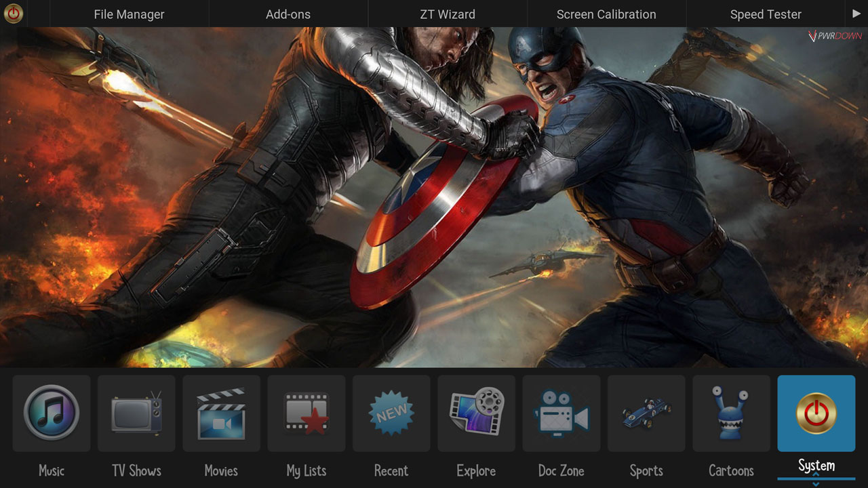Viewport: 868px width, 488px height.
Task: Open File Manager from the top menu
Action: pos(129,14)
